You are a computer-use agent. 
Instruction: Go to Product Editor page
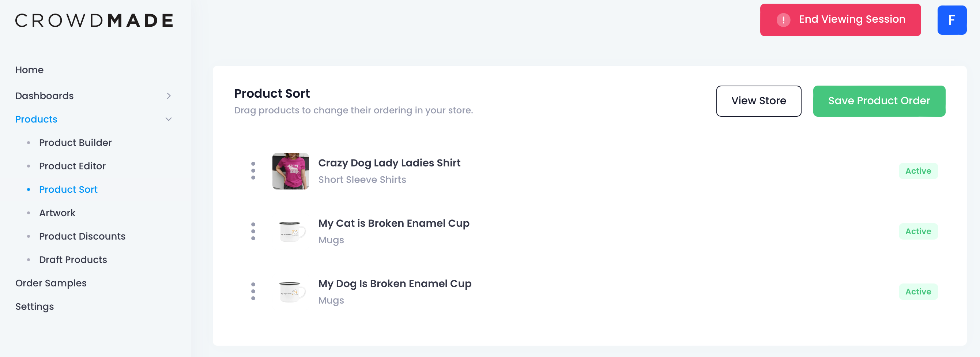72,166
